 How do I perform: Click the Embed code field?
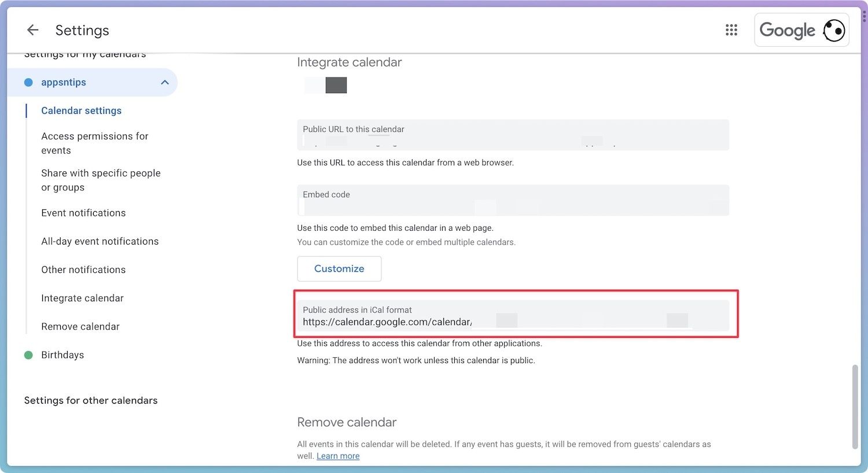513,200
